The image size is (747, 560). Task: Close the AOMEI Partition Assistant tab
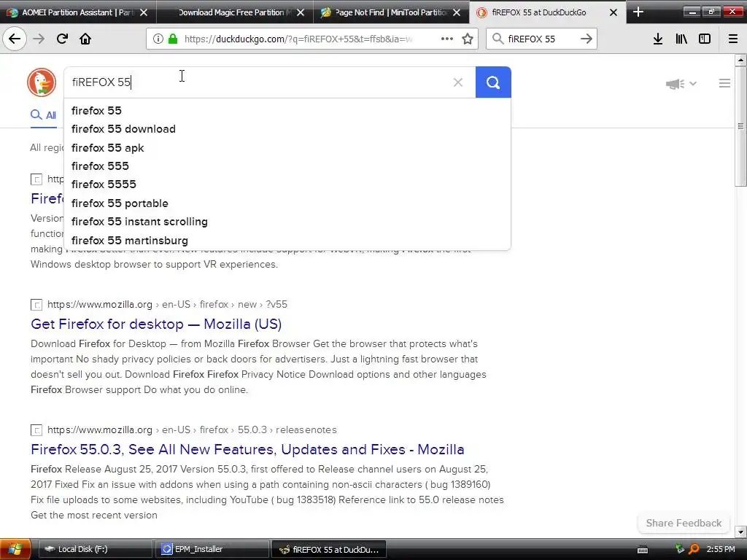pos(144,12)
